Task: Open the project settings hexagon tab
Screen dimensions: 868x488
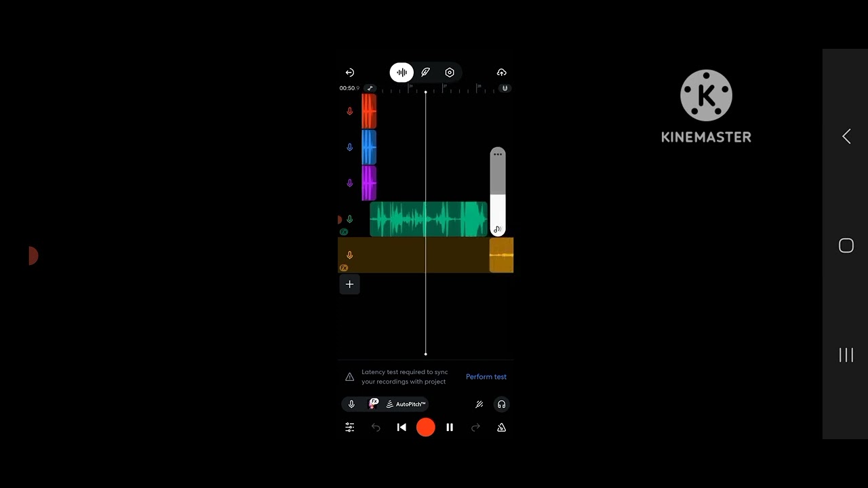Action: click(450, 73)
